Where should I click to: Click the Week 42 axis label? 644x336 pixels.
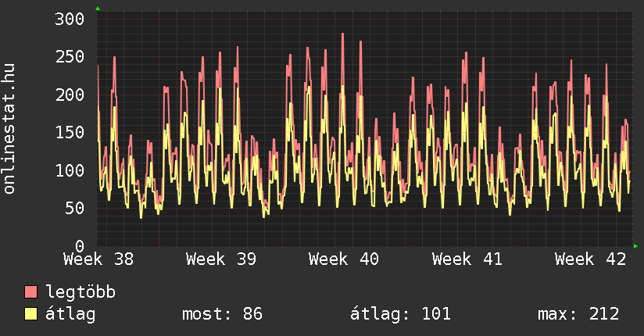tap(590, 259)
